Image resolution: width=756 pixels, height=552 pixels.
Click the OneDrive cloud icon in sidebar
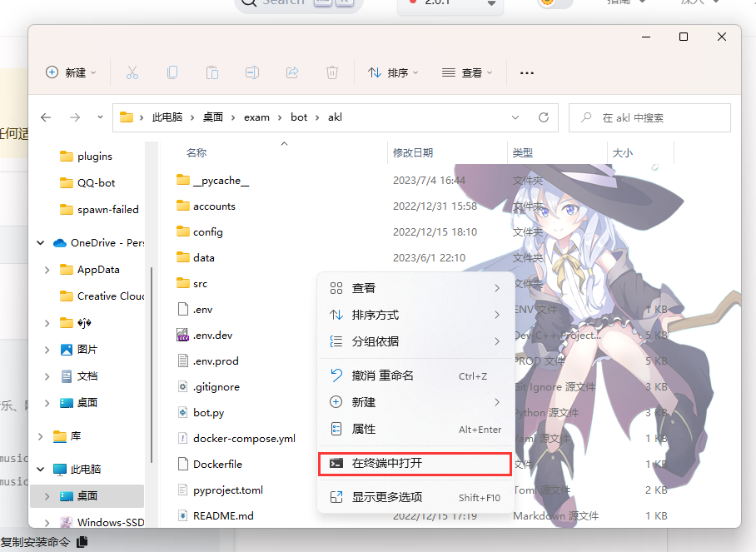pos(60,243)
